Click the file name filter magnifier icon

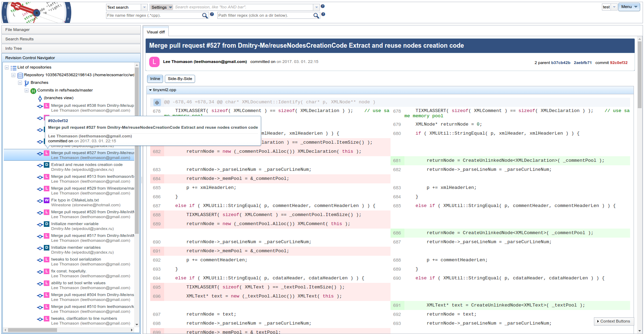click(x=205, y=16)
